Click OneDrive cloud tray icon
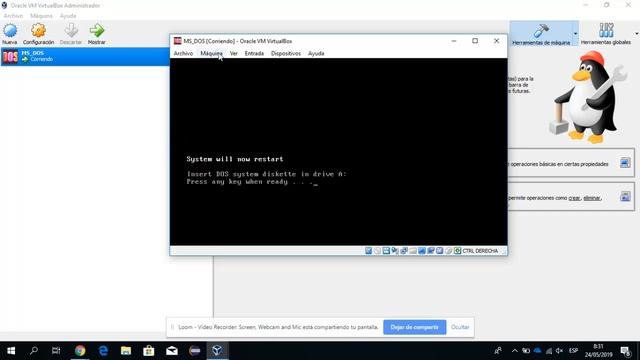Image resolution: width=640 pixels, height=360 pixels. click(x=538, y=351)
